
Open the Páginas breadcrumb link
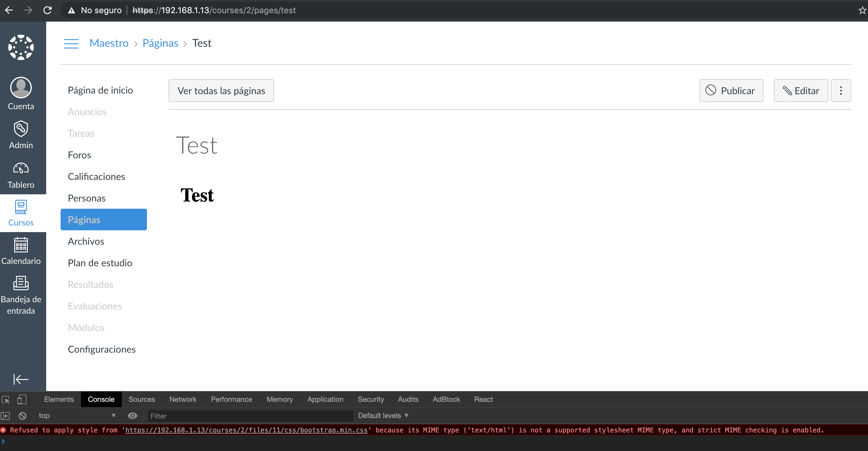click(160, 43)
